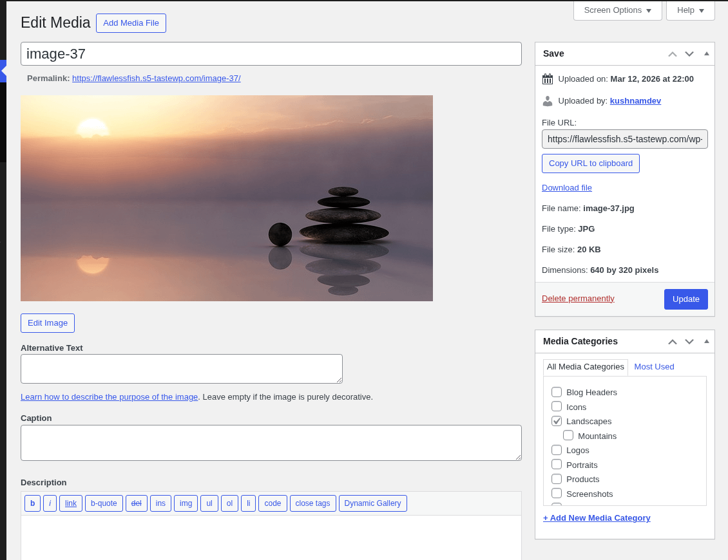Click the Update button
The height and width of the screenshot is (560, 728).
point(685,299)
